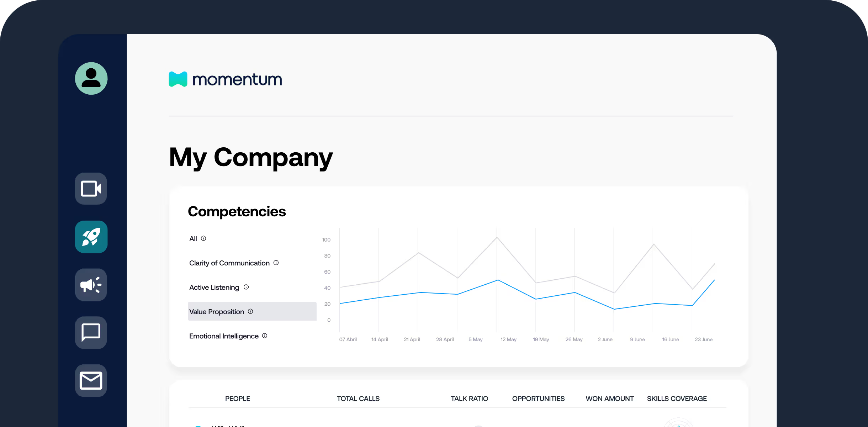
Task: Open email inbox via envelope icon
Action: click(x=91, y=381)
